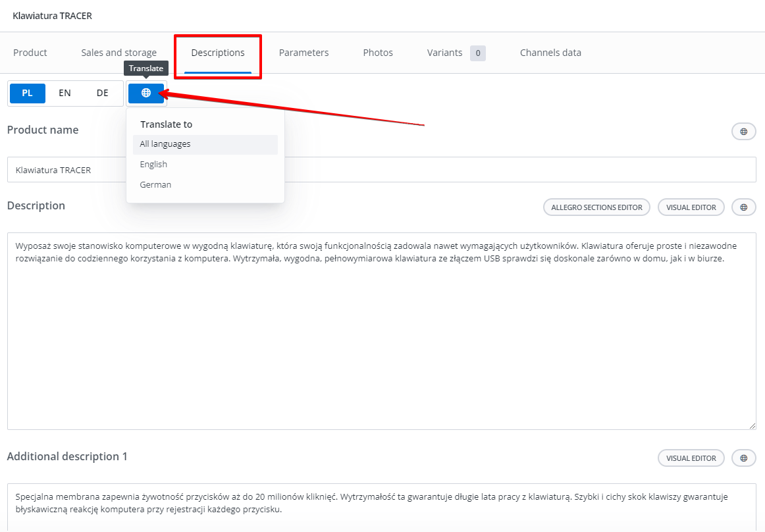Choose All languages in Translate to menu
Viewport: 765px width, 532px height.
(x=205, y=144)
